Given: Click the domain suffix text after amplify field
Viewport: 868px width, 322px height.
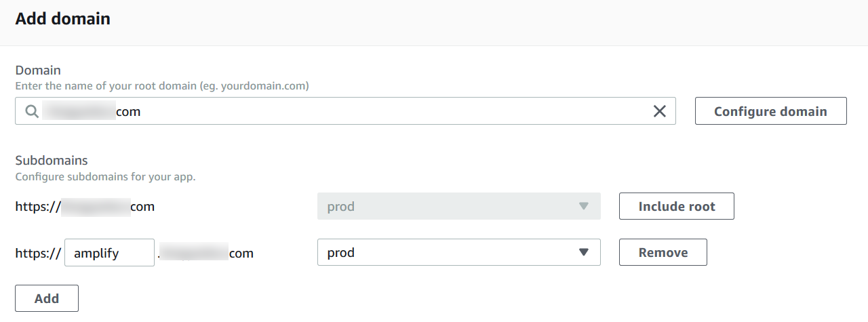Looking at the screenshot, I should tap(205, 254).
